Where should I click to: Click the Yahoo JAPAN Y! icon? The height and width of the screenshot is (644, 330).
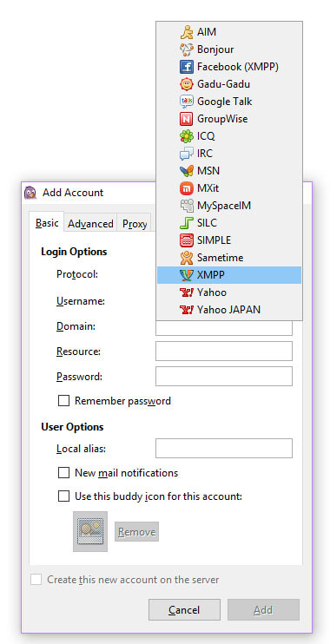click(186, 310)
